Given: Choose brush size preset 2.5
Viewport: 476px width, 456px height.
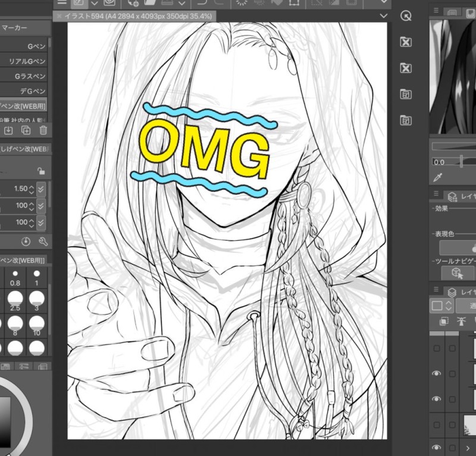Looking at the screenshot, I should (x=15, y=301).
